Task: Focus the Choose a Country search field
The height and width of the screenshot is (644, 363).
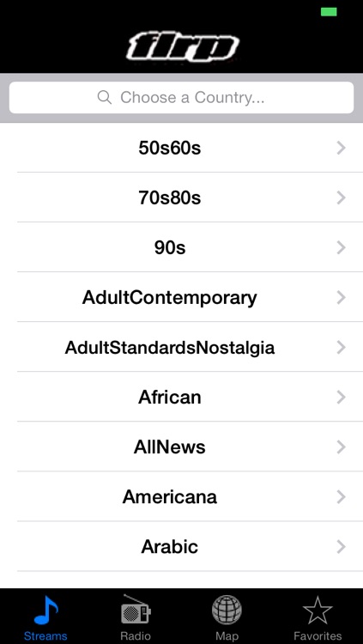Action: [182, 97]
